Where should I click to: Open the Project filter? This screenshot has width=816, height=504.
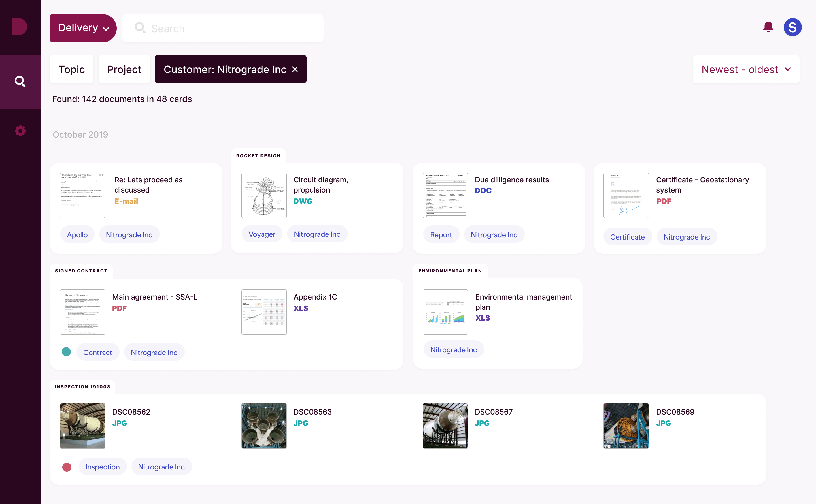click(x=124, y=69)
